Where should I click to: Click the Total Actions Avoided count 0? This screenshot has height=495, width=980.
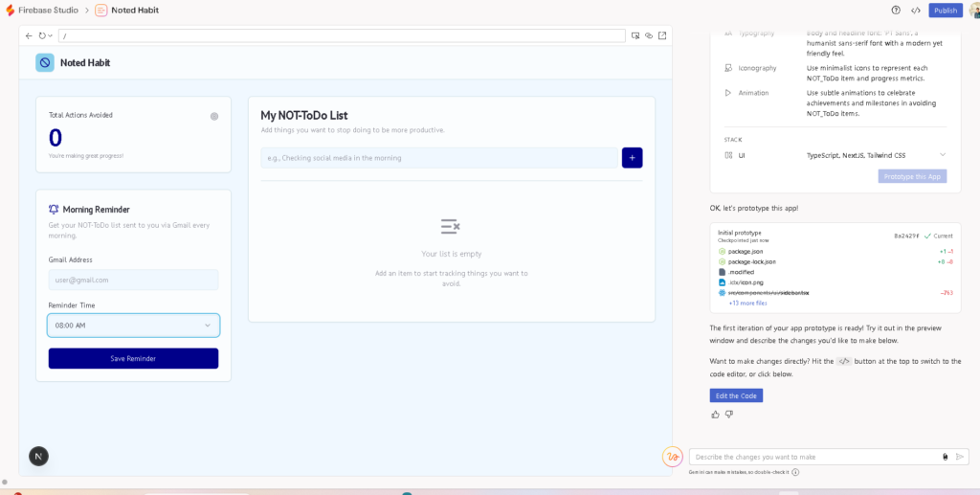coord(55,138)
